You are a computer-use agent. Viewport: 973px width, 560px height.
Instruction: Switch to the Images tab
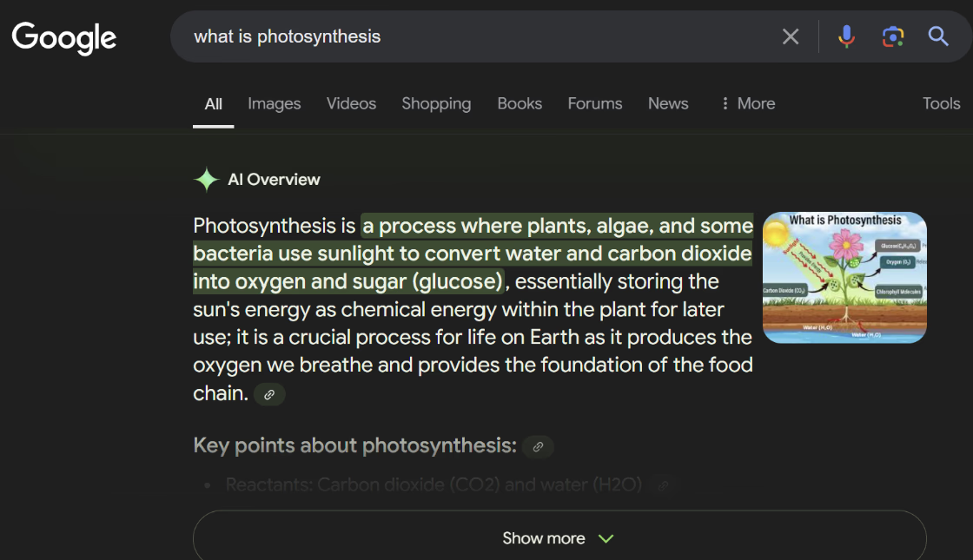coord(274,103)
